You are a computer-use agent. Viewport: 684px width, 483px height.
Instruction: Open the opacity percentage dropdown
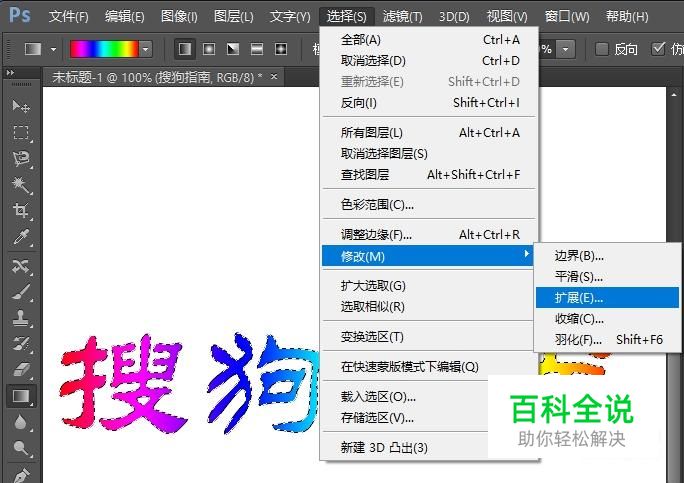click(565, 49)
